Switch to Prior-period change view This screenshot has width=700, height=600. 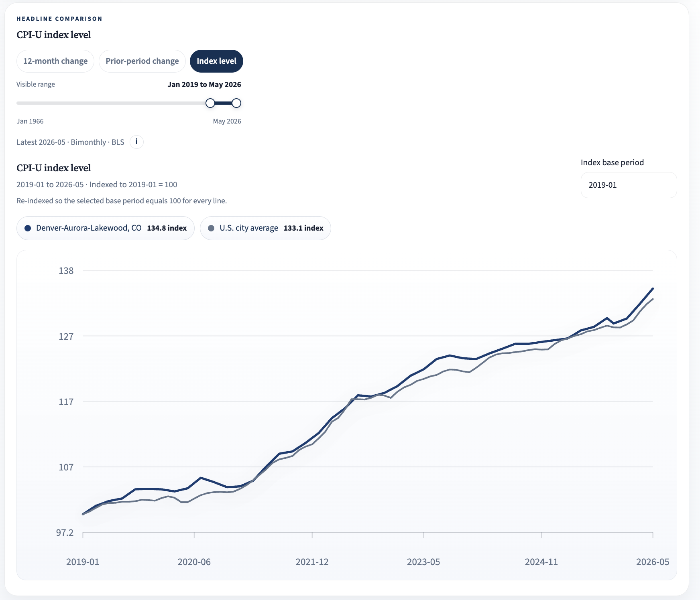[x=142, y=61]
